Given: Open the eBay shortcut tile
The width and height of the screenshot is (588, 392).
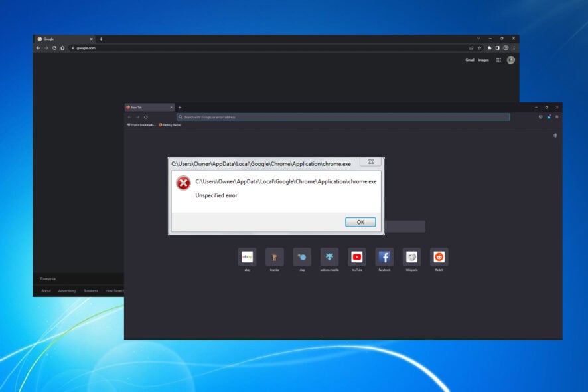Looking at the screenshot, I should (x=247, y=257).
